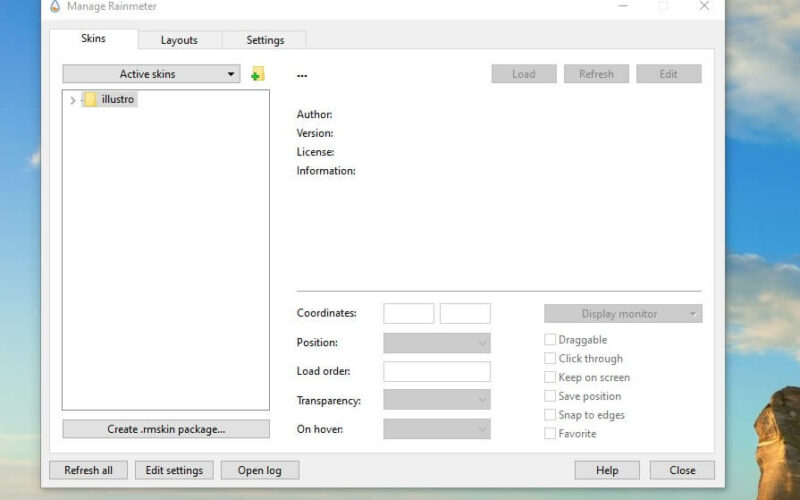Click the Refresh button
The height and width of the screenshot is (500, 800).
point(596,74)
